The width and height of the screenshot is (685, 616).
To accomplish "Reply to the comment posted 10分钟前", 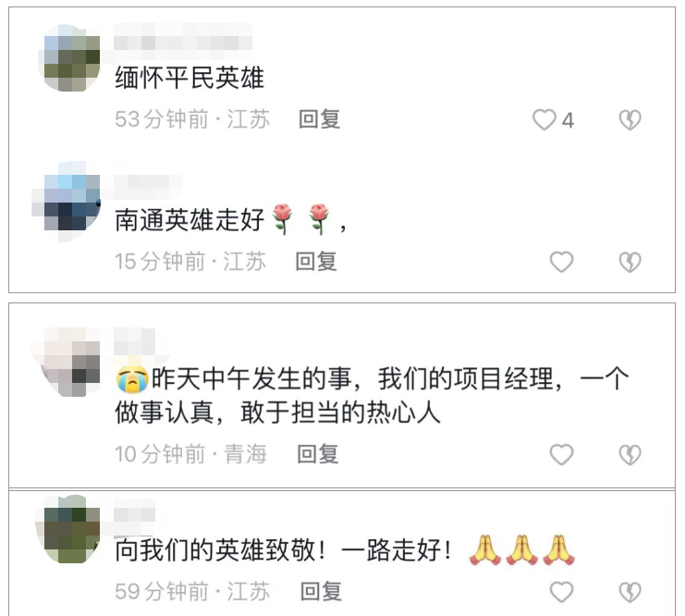I will point(318,454).
